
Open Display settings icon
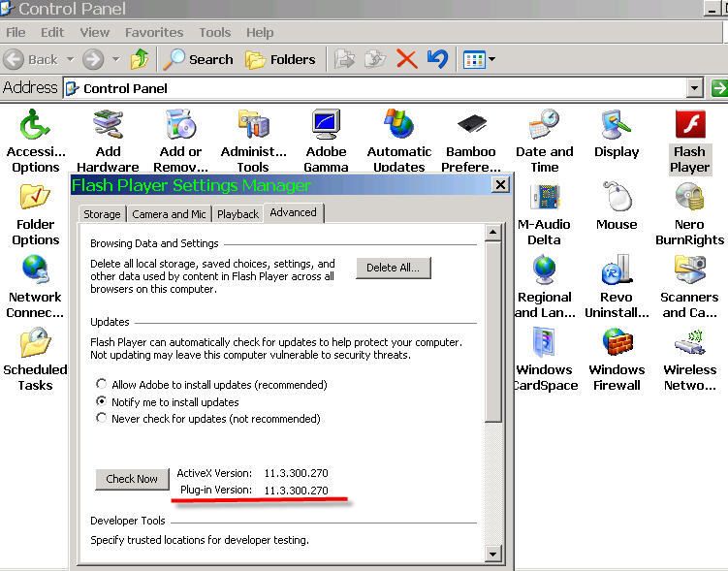(x=617, y=135)
